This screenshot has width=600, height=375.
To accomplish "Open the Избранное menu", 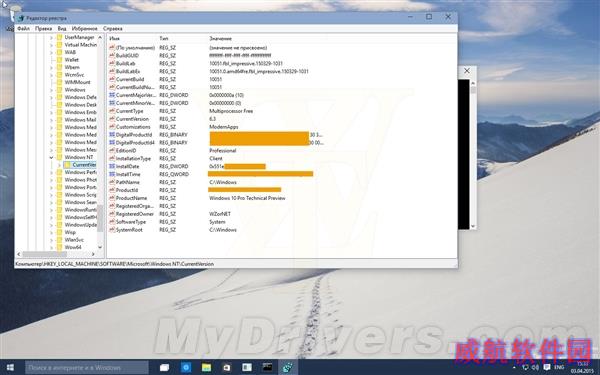I will click(x=84, y=28).
